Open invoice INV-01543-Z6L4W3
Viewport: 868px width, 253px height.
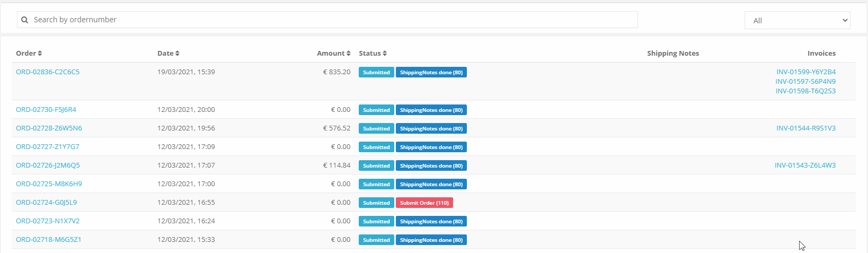[x=805, y=165]
